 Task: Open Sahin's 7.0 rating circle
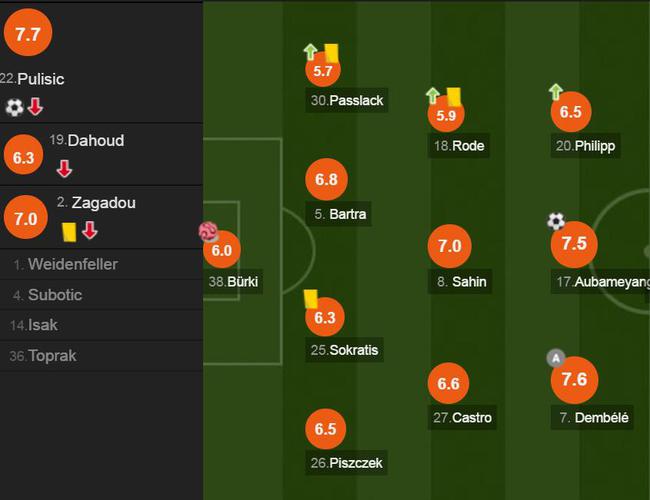tap(450, 246)
